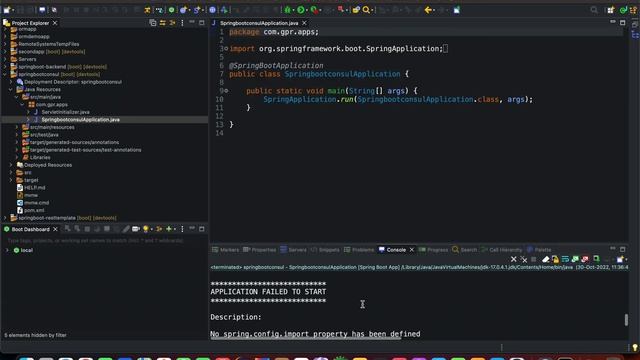Close the Console view tab
Screen dimensions: 640x360
coord(411,249)
